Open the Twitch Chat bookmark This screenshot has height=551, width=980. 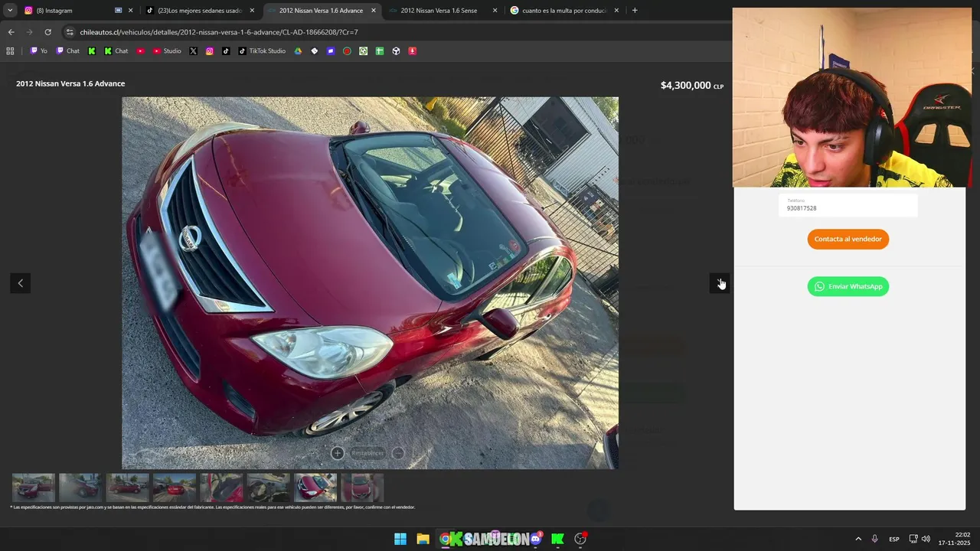point(67,51)
